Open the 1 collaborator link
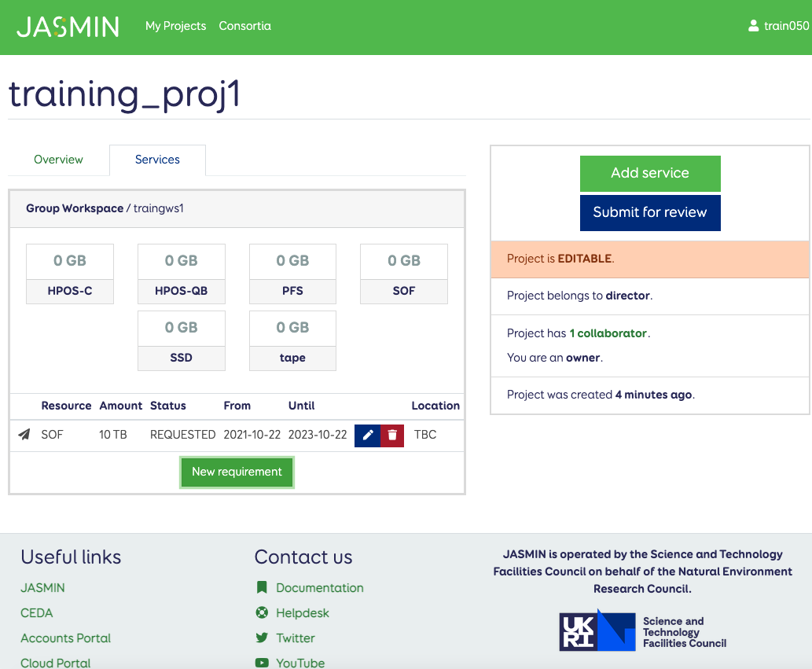 tap(608, 333)
